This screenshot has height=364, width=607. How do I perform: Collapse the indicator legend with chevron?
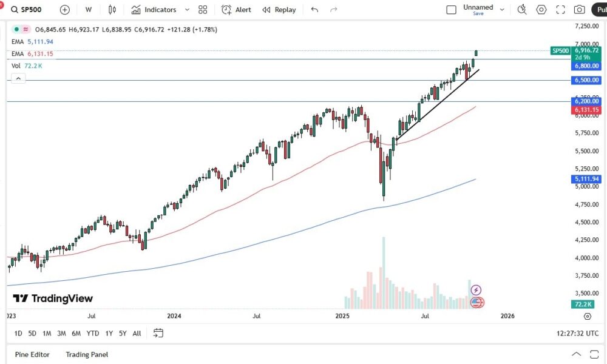pos(18,78)
